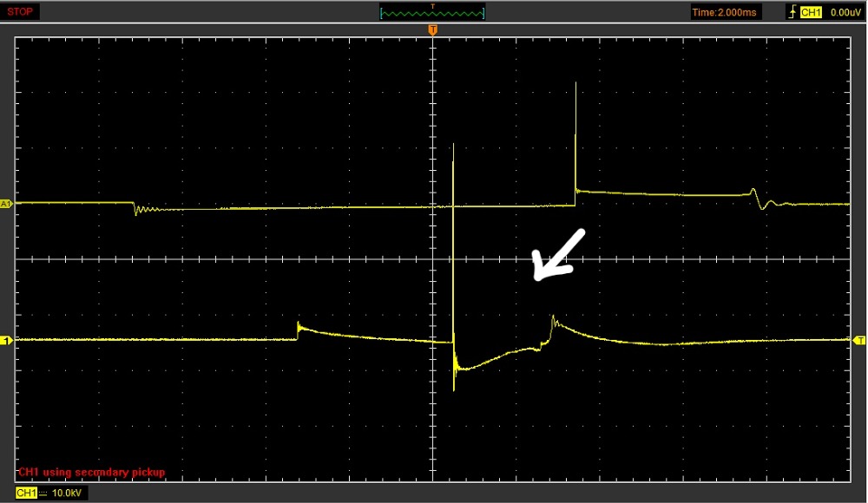The image size is (868, 503).
Task: Click the waveform overview thumbnail at top
Action: tap(432, 14)
